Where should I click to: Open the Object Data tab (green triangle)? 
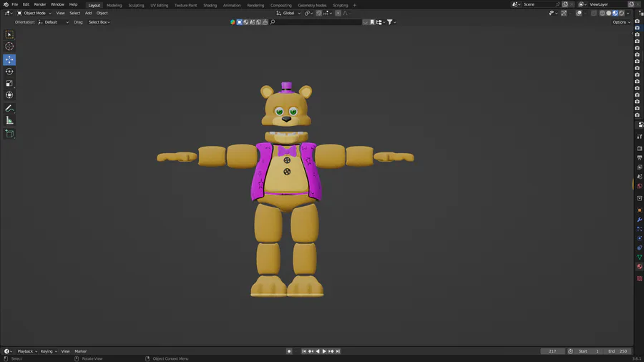(x=640, y=258)
